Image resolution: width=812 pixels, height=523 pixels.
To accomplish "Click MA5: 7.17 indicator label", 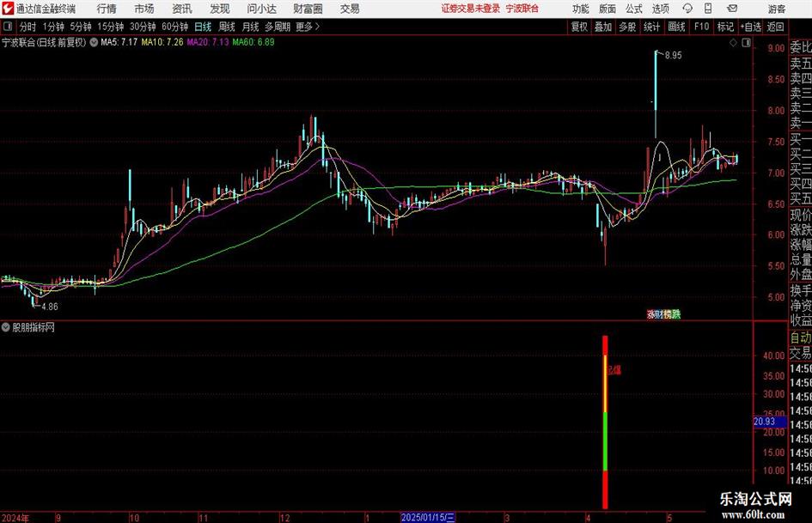I will click(119, 42).
